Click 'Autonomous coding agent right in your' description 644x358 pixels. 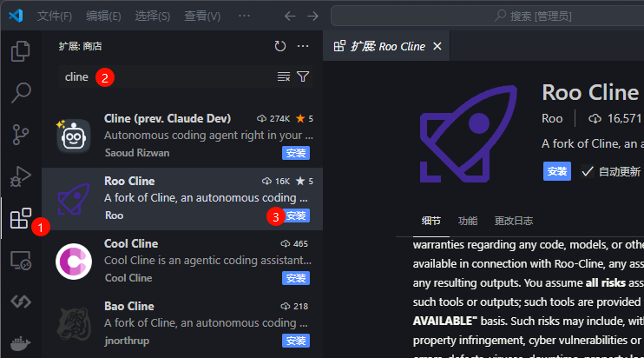[208, 136]
